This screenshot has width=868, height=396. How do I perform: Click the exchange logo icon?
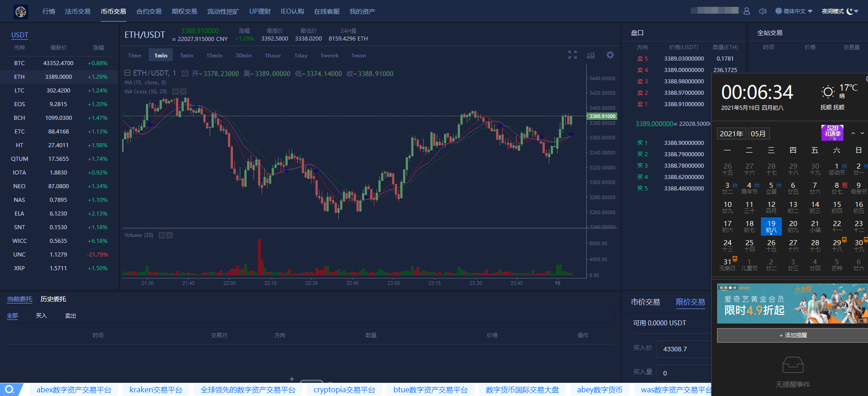coord(21,11)
